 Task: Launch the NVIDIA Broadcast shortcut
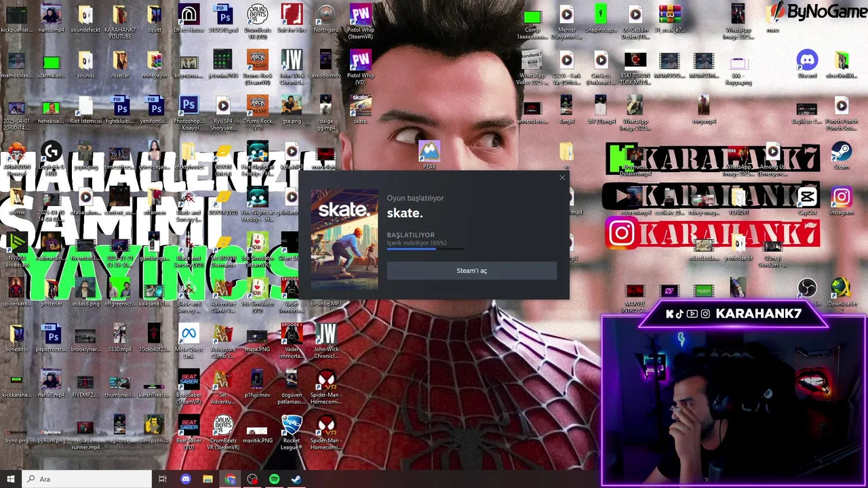pyautogui.click(x=17, y=249)
